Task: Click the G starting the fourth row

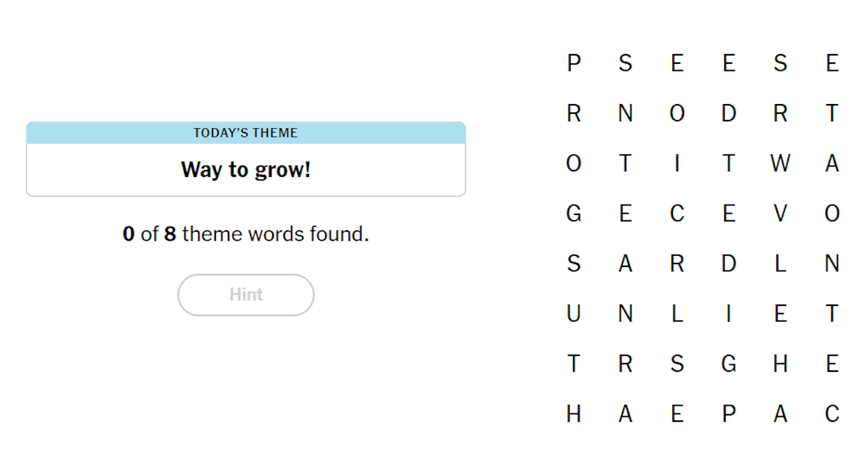Action: pyautogui.click(x=573, y=214)
